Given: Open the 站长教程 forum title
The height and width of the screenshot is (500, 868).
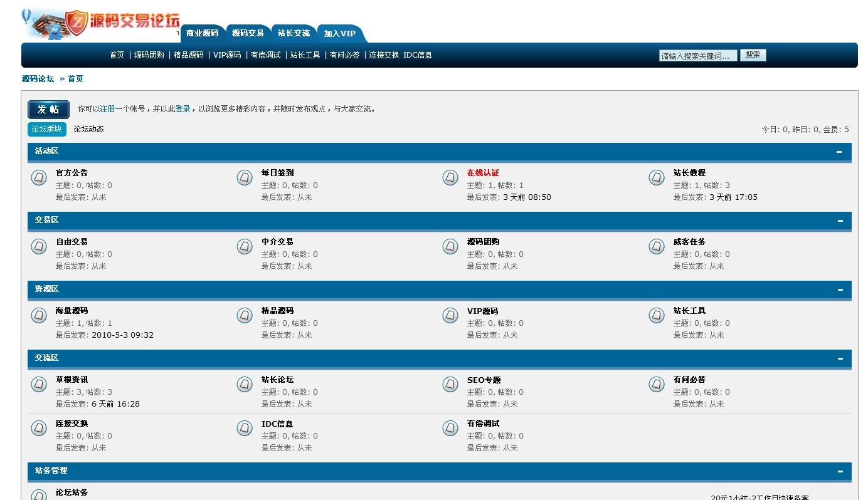Looking at the screenshot, I should tap(689, 173).
